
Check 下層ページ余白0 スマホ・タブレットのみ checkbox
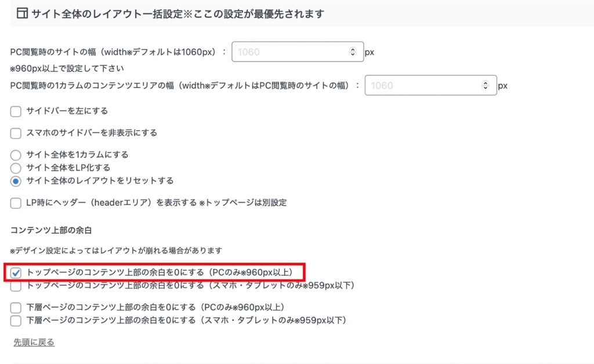16,321
